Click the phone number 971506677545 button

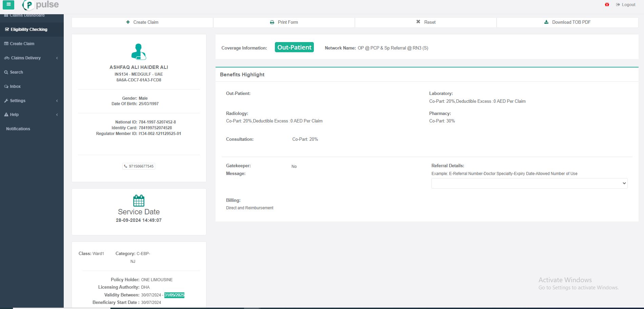click(x=139, y=166)
